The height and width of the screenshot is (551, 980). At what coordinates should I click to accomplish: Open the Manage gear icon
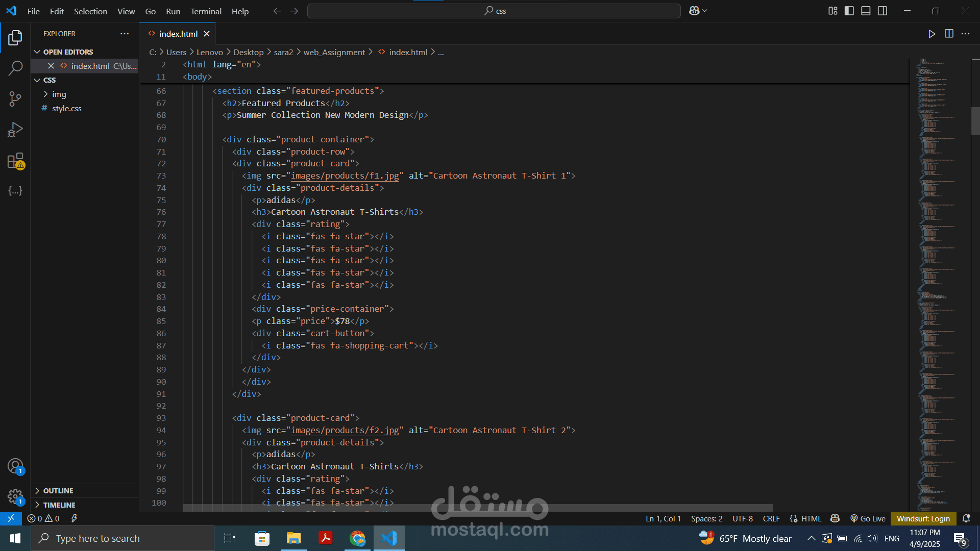(x=15, y=496)
